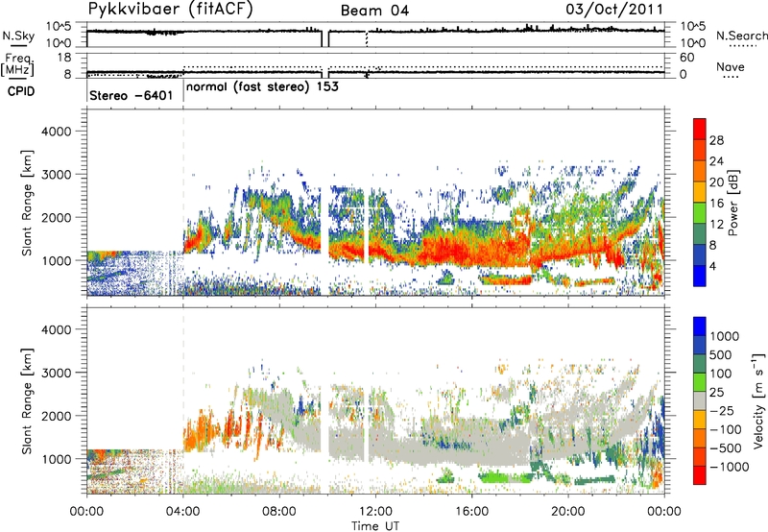Image resolution: width=768 pixels, height=532 pixels.
Task: Click the '16:00' time tick label
Action: [x=471, y=512]
